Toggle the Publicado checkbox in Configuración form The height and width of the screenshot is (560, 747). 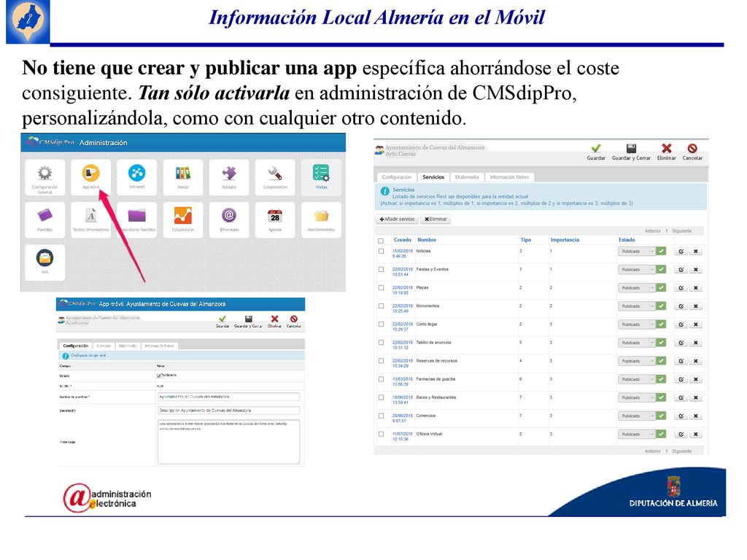point(159,376)
